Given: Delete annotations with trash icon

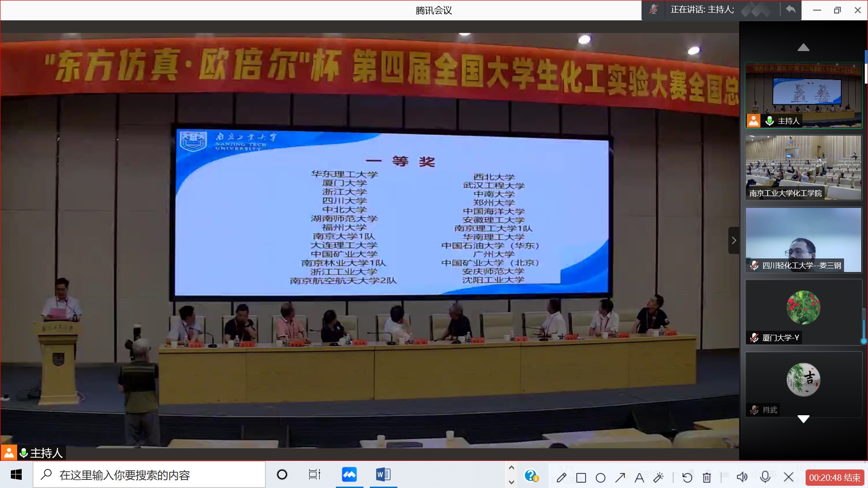Looking at the screenshot, I should click(707, 478).
